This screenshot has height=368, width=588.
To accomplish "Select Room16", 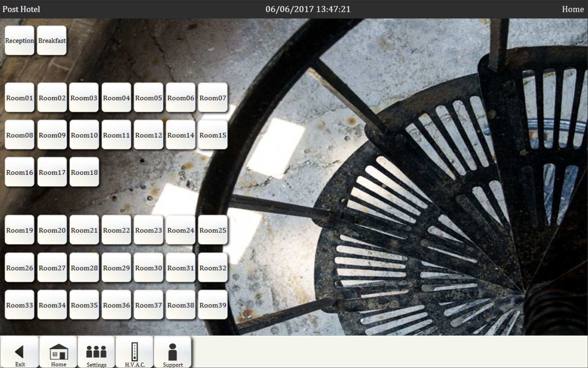I will [19, 172].
